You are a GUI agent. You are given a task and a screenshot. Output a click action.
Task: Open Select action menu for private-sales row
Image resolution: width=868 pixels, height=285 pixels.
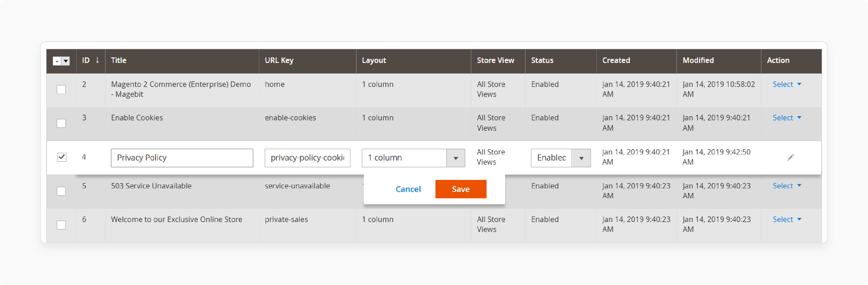(x=787, y=219)
